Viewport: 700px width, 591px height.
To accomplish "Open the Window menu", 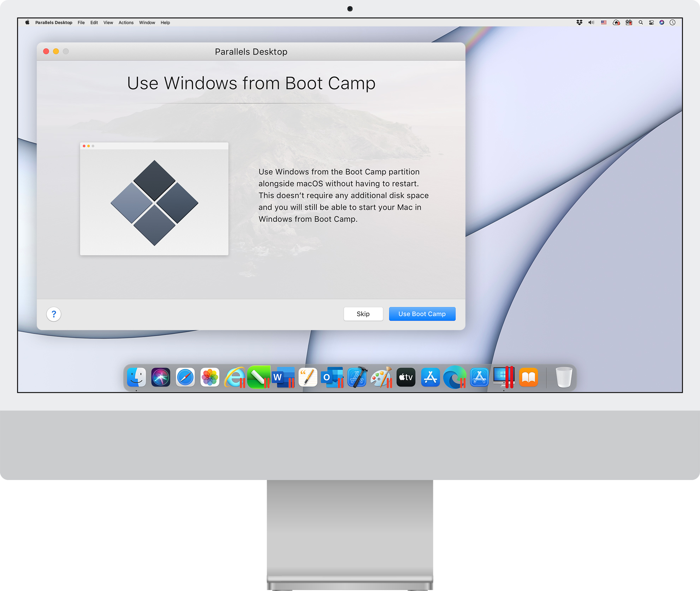I will [147, 22].
